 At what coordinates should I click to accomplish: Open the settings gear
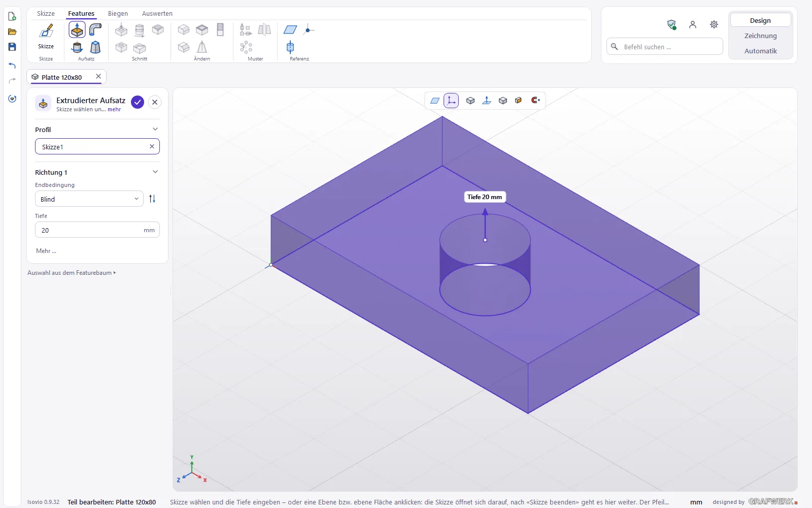coord(714,24)
